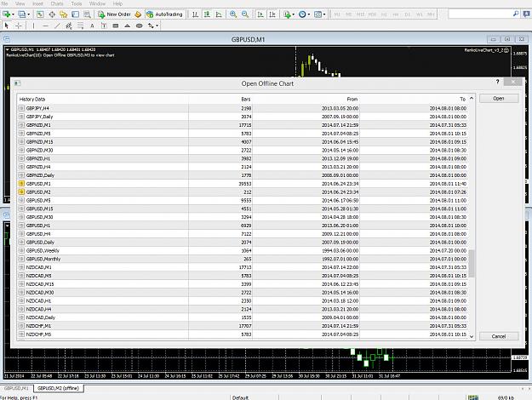Click the New Chart toolbar icon
This screenshot has width=532, height=400.
8,14
